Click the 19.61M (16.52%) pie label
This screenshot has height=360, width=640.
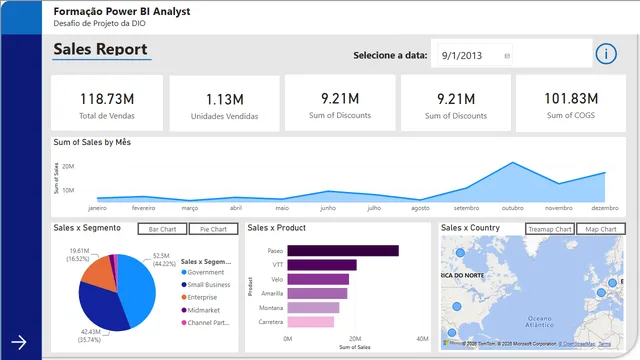point(78,255)
